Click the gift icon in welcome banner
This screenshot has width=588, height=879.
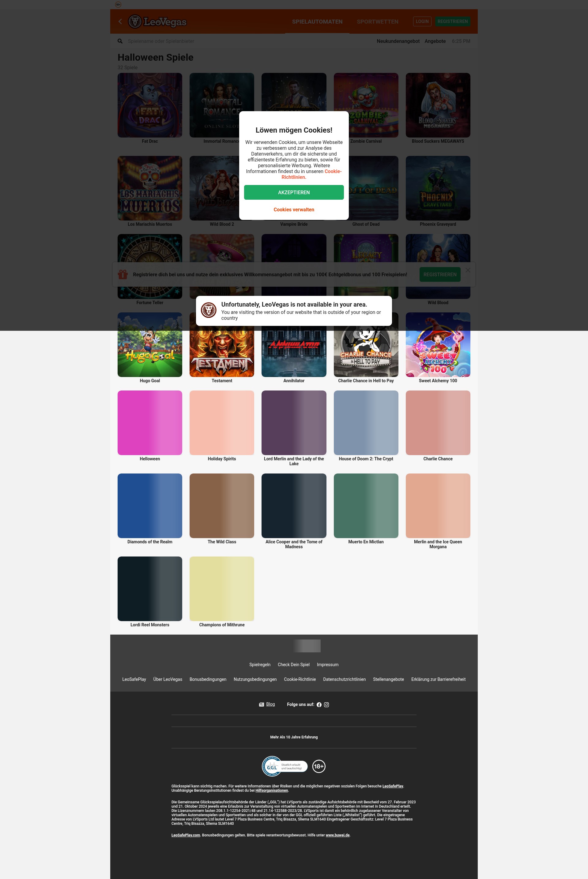[123, 274]
